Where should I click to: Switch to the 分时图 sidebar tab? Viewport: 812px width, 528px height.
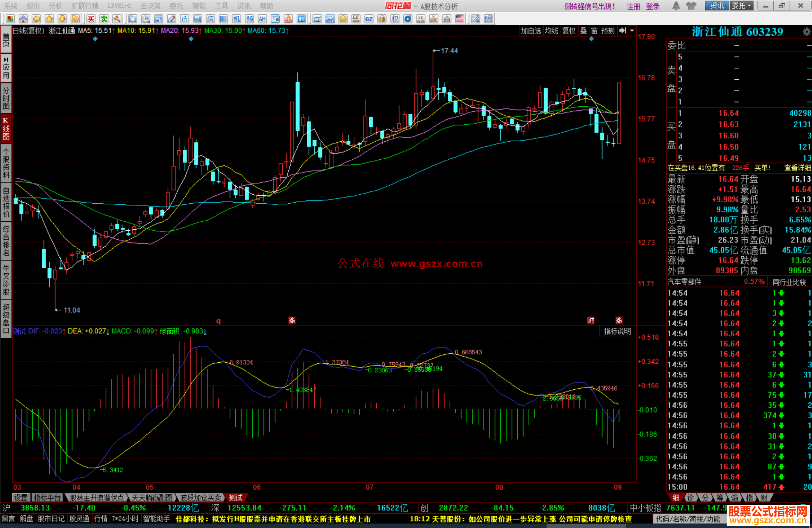pyautogui.click(x=6, y=98)
